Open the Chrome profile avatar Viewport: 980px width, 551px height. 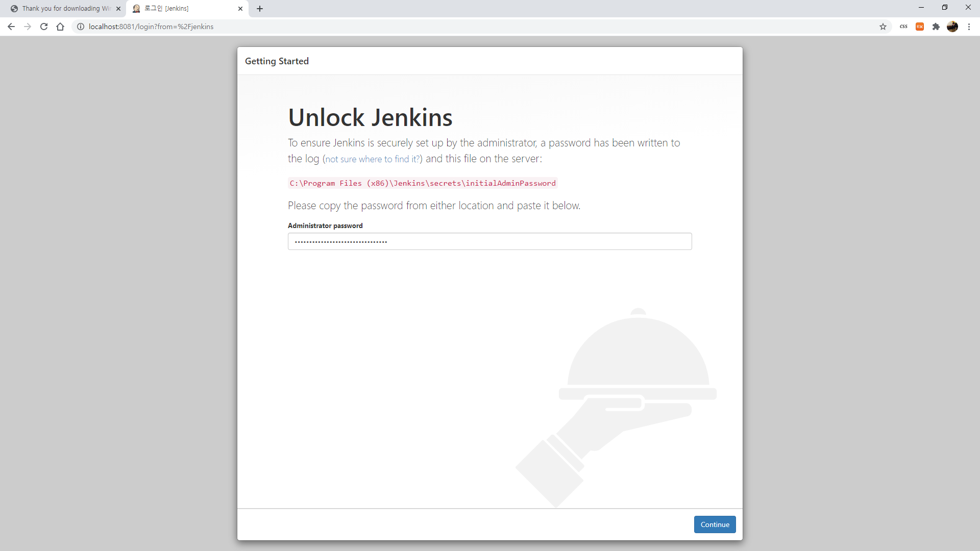pyautogui.click(x=952, y=27)
